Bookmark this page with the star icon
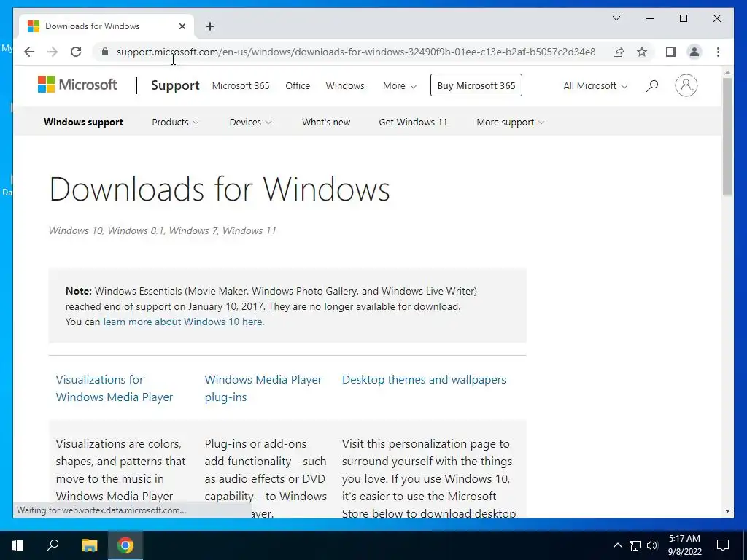Screen dimensions: 747x560 [642, 52]
